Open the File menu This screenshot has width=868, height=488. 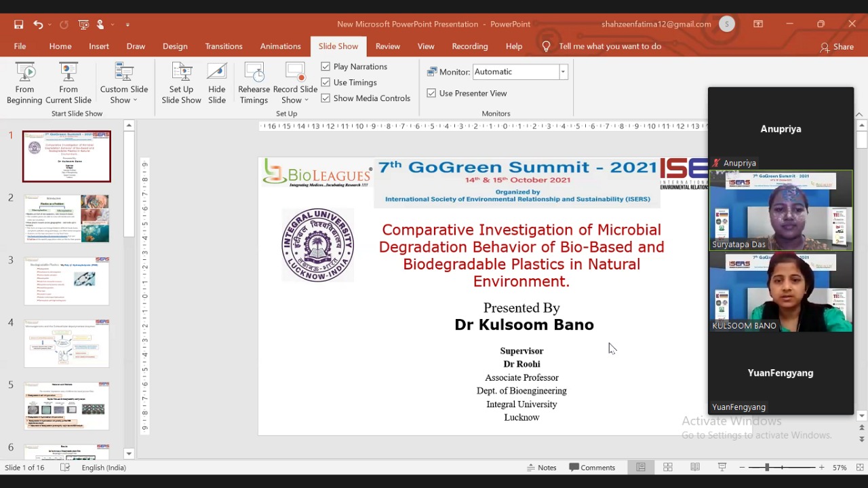click(x=20, y=46)
